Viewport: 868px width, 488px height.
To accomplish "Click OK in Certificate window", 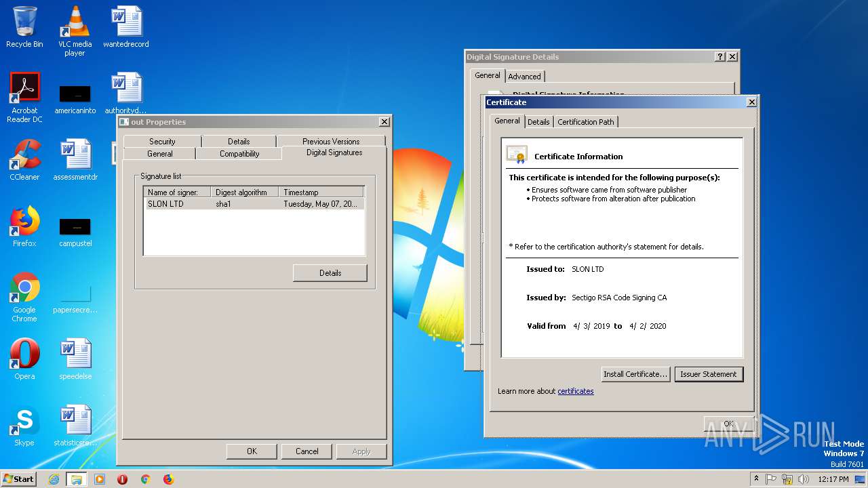I will tap(728, 424).
